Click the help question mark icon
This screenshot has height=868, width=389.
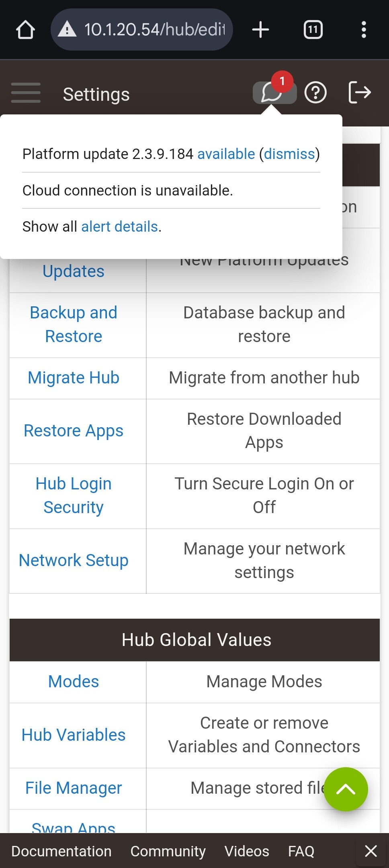click(315, 93)
